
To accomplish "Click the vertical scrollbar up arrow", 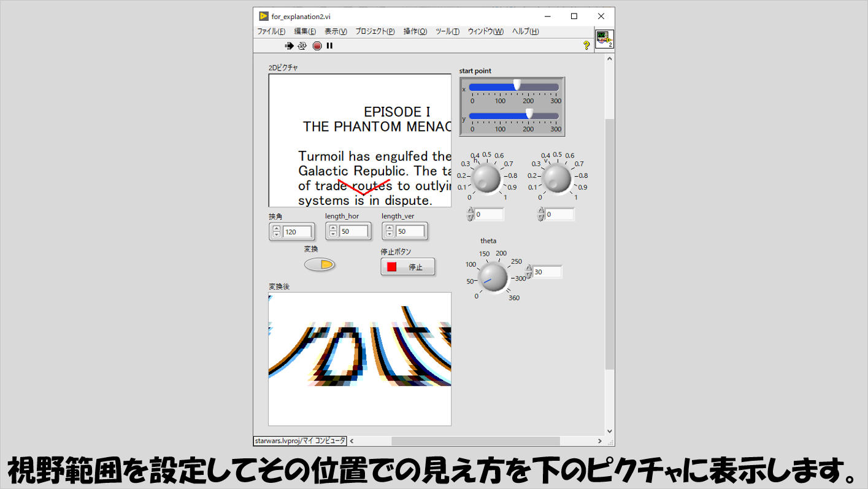I will pyautogui.click(x=610, y=59).
